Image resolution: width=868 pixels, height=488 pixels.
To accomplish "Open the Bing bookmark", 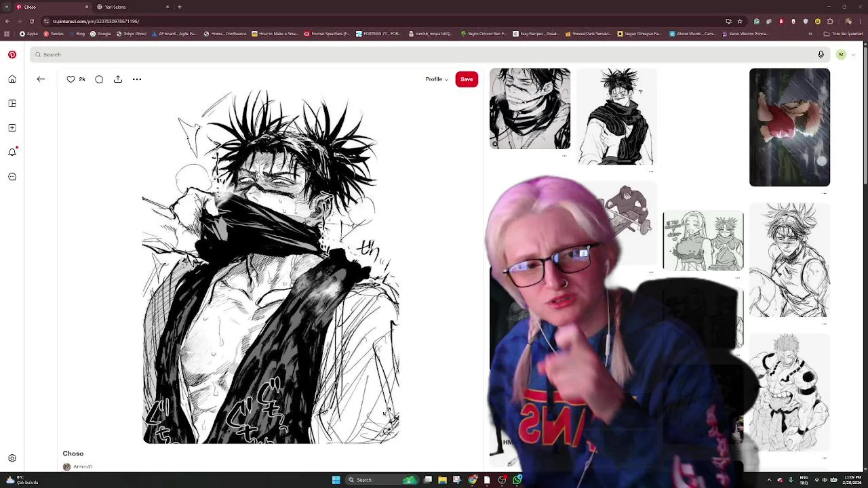I will pyautogui.click(x=77, y=34).
